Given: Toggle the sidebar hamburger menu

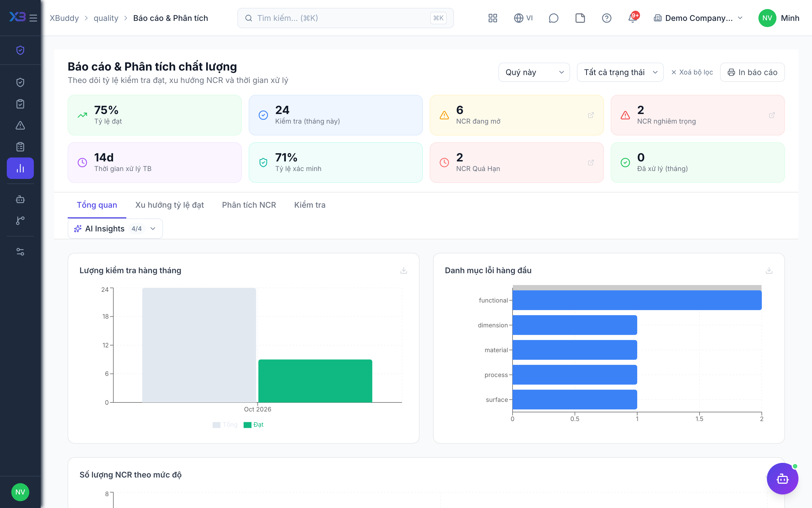Looking at the screenshot, I should point(33,18).
